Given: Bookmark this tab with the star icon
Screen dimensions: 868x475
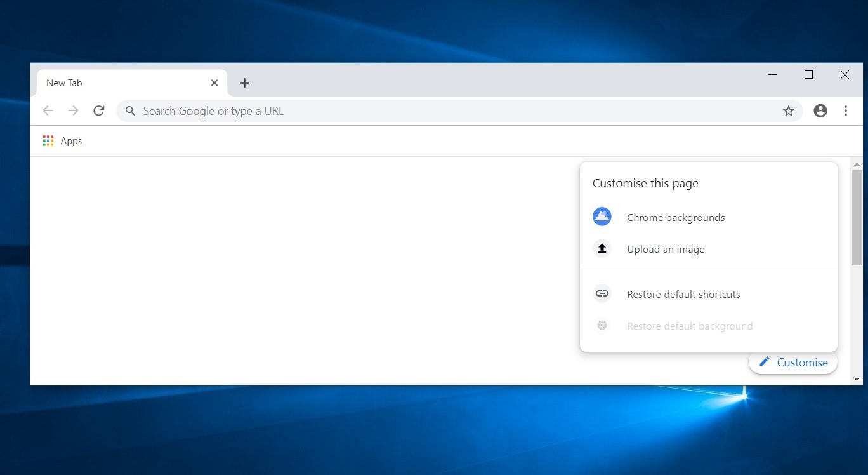Looking at the screenshot, I should pyautogui.click(x=789, y=111).
